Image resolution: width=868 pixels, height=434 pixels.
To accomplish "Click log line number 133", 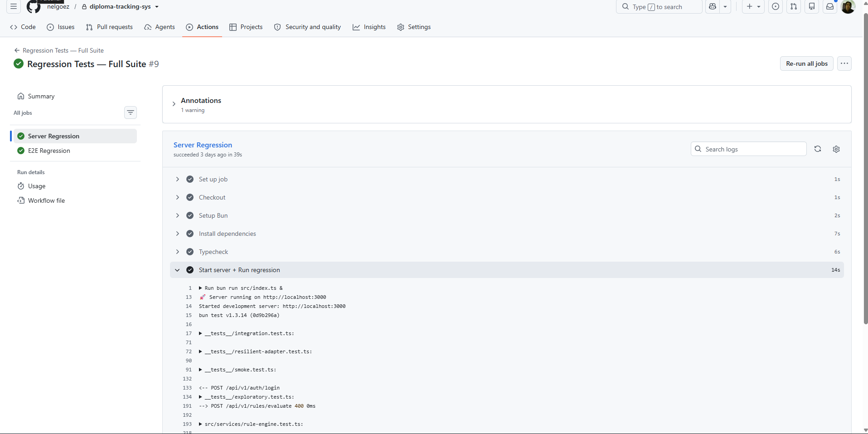I will click(x=187, y=388).
